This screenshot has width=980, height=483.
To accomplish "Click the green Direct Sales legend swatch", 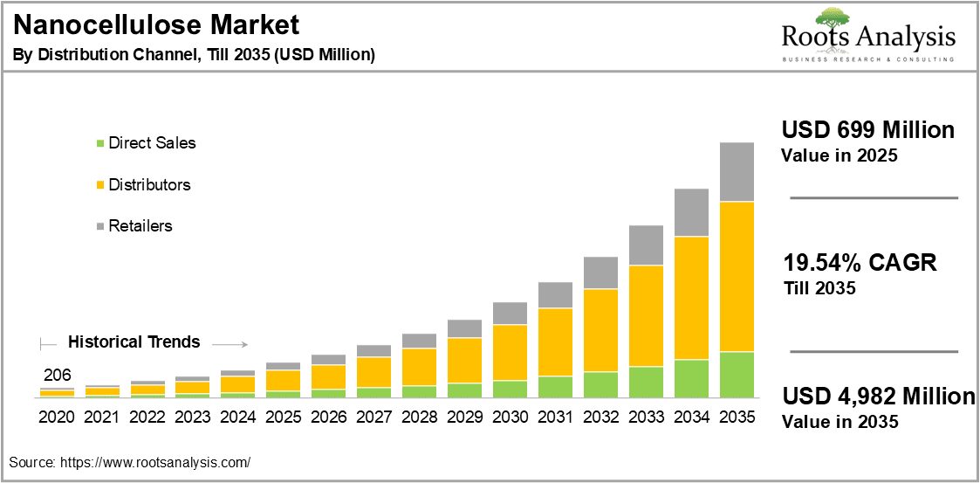I will [x=100, y=144].
